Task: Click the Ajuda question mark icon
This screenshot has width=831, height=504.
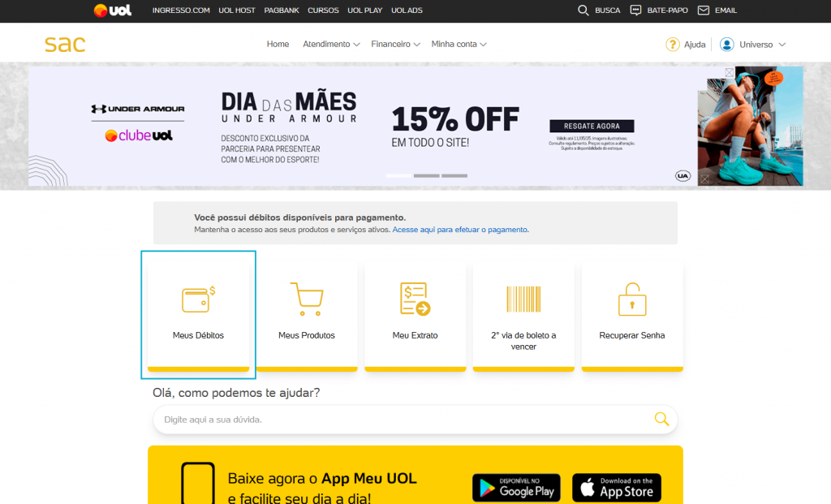Action: tap(673, 45)
